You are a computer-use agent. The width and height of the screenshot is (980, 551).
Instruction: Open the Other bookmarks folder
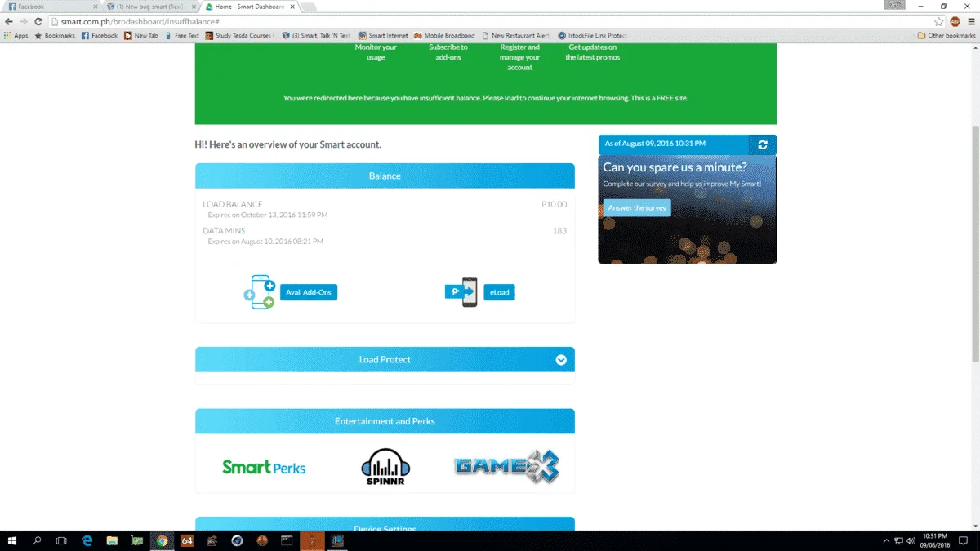(x=947, y=36)
